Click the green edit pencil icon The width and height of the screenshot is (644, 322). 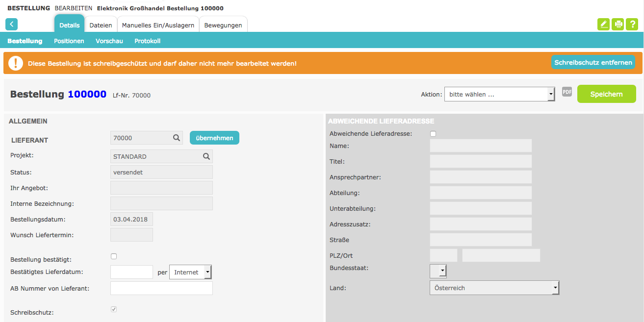tap(603, 25)
